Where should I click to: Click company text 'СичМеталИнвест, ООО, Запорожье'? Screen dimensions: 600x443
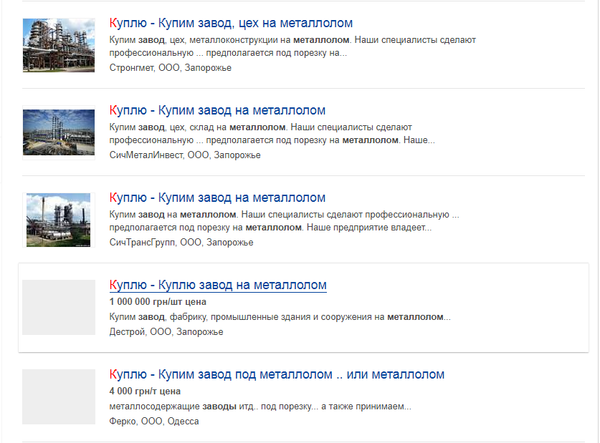[x=185, y=155]
